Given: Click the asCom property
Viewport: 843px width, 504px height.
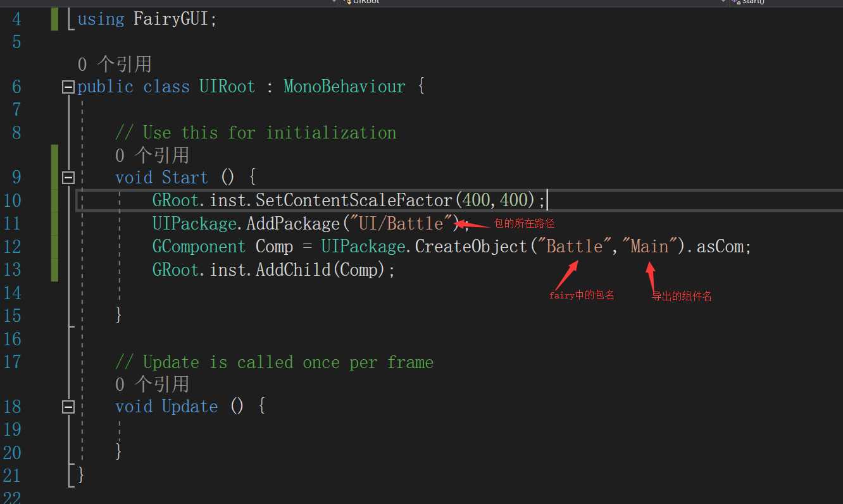Looking at the screenshot, I should (x=720, y=246).
